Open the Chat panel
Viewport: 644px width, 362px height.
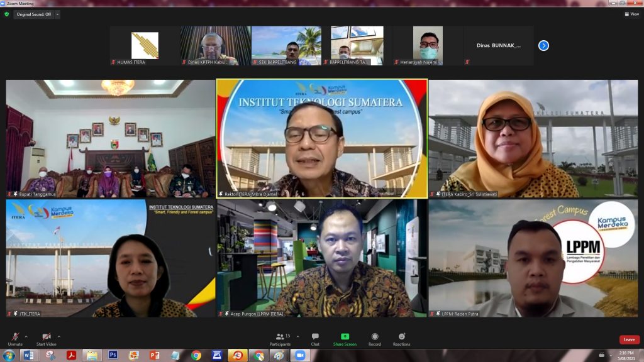(315, 339)
